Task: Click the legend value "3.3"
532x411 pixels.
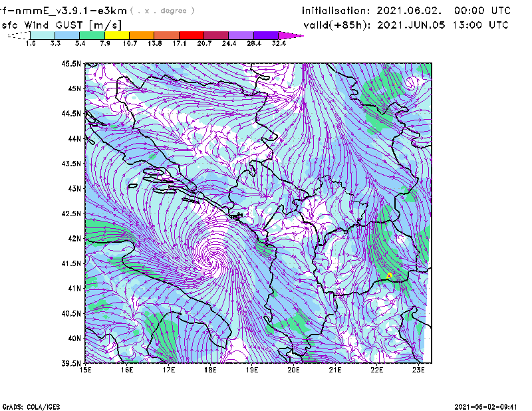Action: [55, 43]
